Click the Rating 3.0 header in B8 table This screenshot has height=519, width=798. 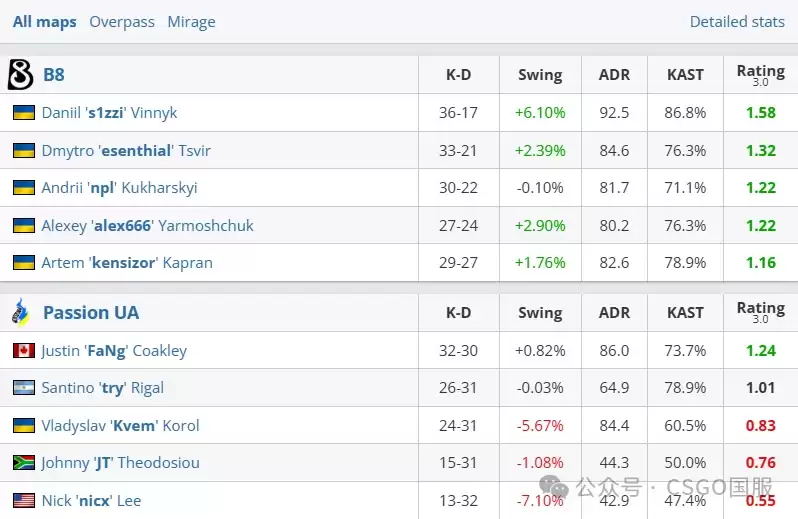tap(761, 75)
